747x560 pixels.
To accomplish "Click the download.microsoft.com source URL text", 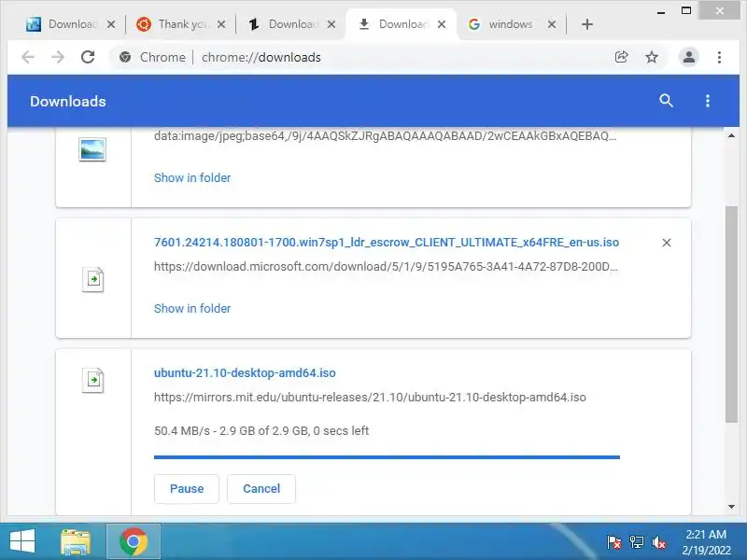I will click(386, 267).
